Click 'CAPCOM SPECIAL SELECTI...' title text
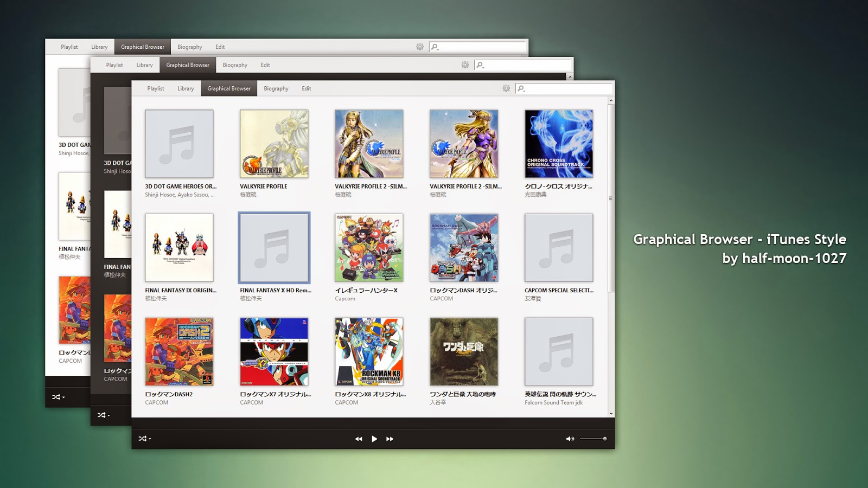 click(x=559, y=291)
